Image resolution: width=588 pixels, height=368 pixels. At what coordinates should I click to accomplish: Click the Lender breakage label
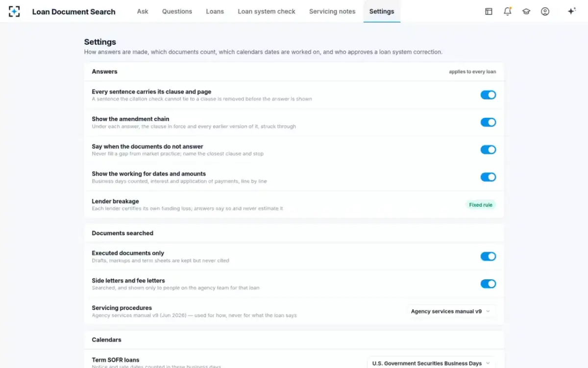tap(115, 201)
